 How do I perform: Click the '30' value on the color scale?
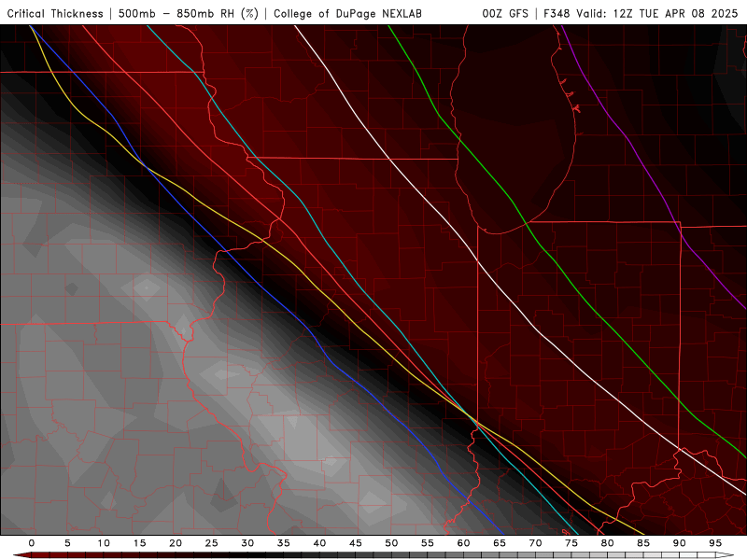pos(247,543)
